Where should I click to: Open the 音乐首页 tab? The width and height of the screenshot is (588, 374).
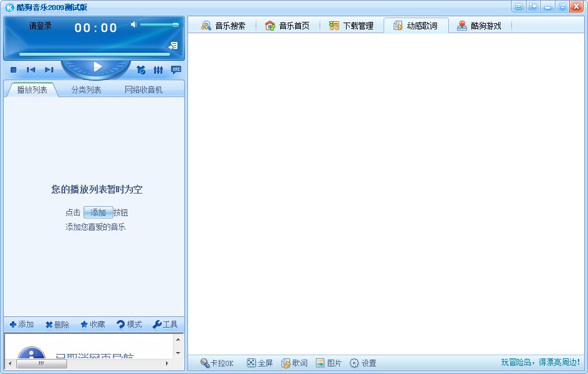[287, 26]
